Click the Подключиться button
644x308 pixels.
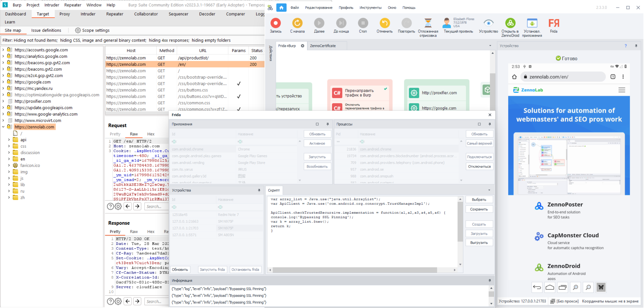(x=479, y=157)
